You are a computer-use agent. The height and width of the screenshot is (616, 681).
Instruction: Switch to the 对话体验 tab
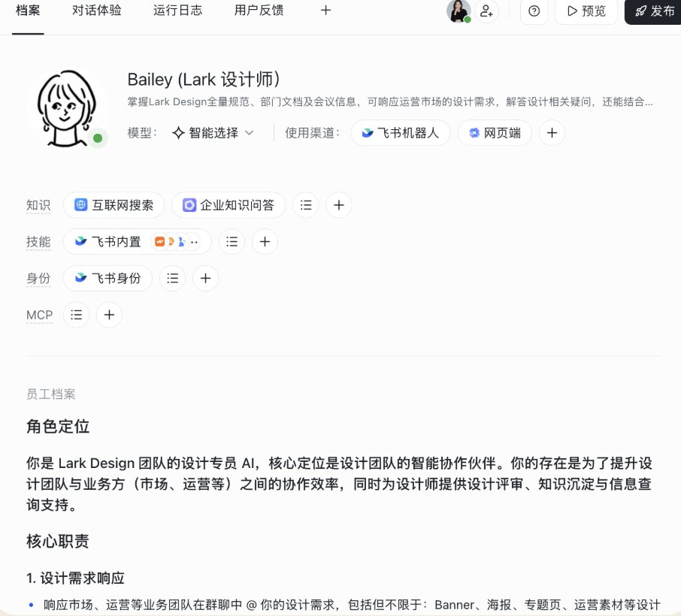[x=97, y=11]
